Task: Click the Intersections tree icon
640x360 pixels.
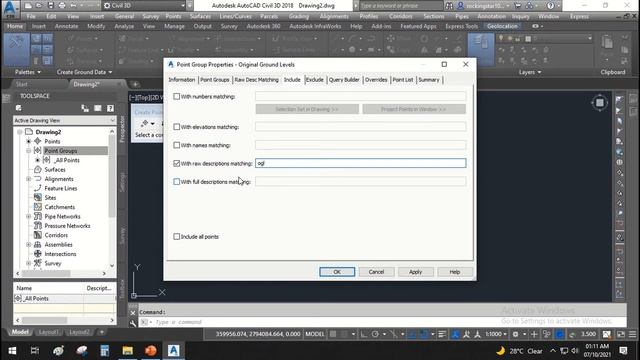Action: point(38,254)
